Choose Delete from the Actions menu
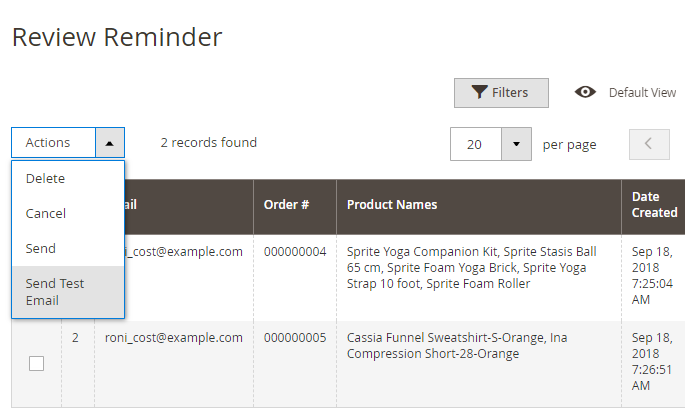This screenshot has height=417, width=685. (46, 178)
